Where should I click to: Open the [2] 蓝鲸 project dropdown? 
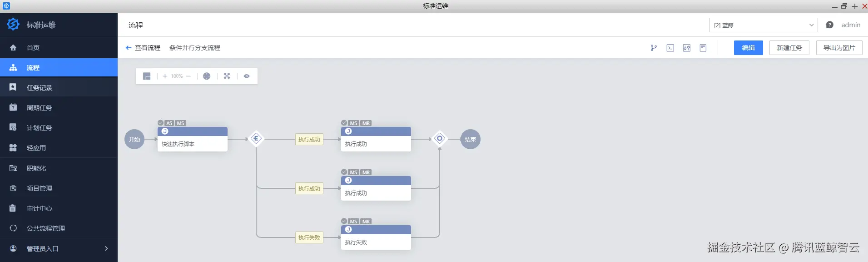pos(763,25)
